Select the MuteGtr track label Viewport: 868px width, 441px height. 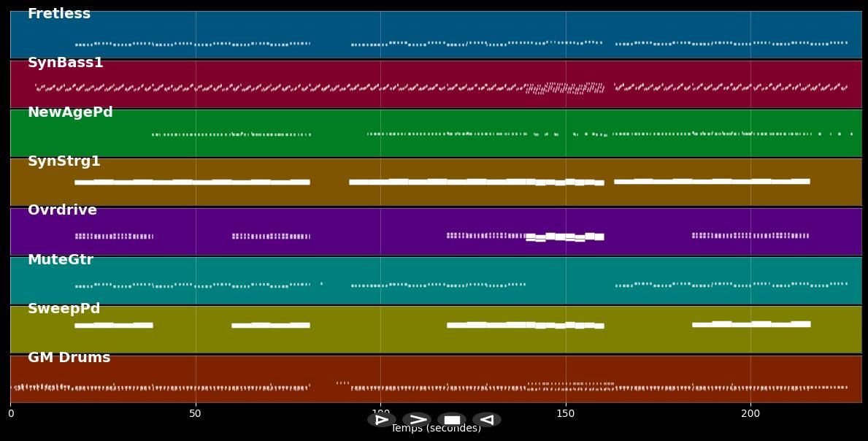pos(61,260)
